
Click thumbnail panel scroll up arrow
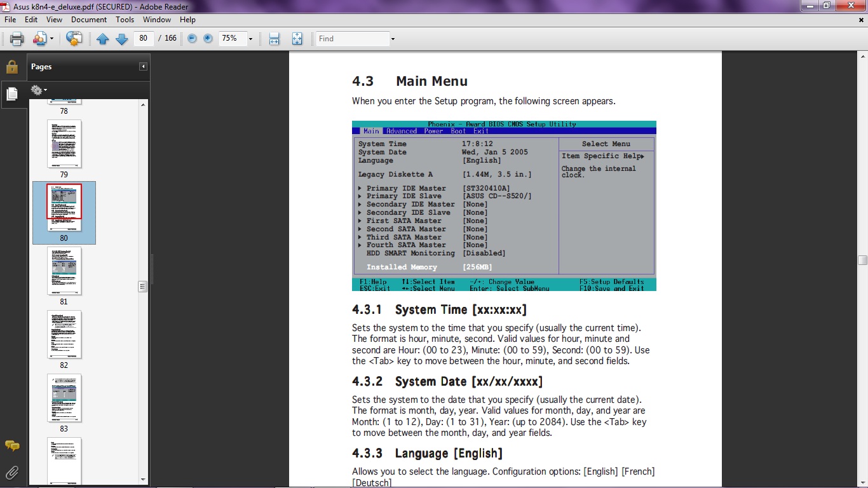[143, 104]
